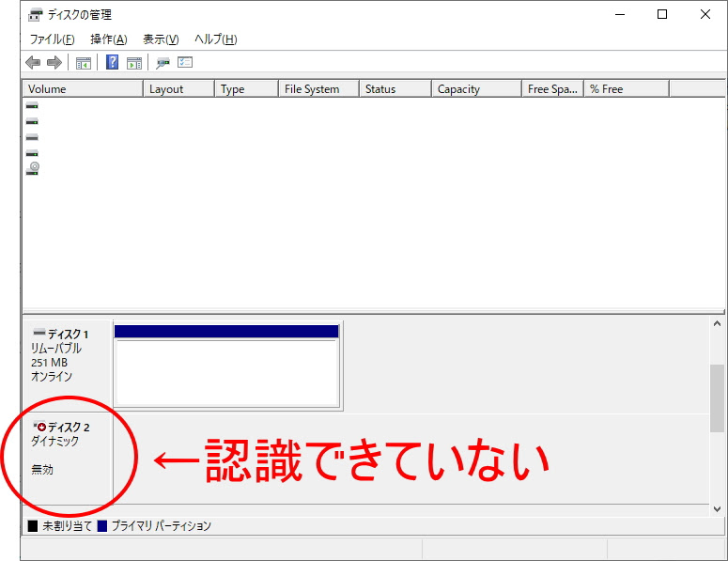The height and width of the screenshot is (561, 728).
Task: Sort by the % Free column header
Action: click(x=627, y=88)
